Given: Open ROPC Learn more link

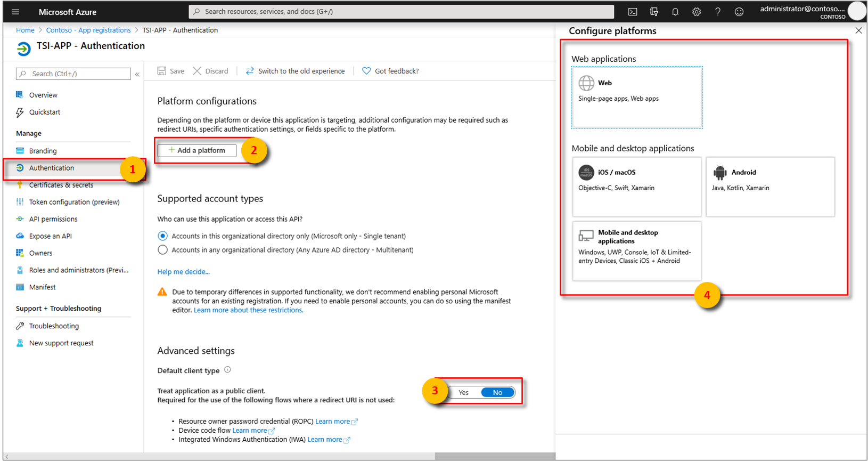Looking at the screenshot, I should click(x=336, y=422).
